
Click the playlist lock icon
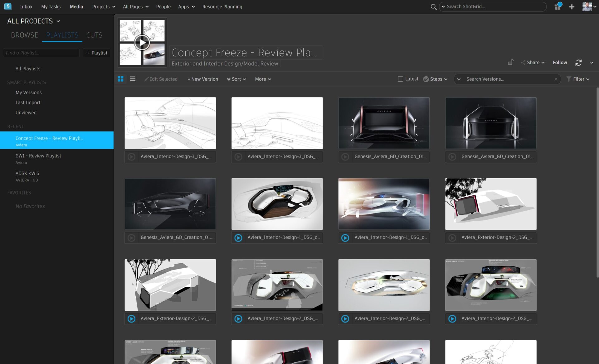pyautogui.click(x=510, y=62)
